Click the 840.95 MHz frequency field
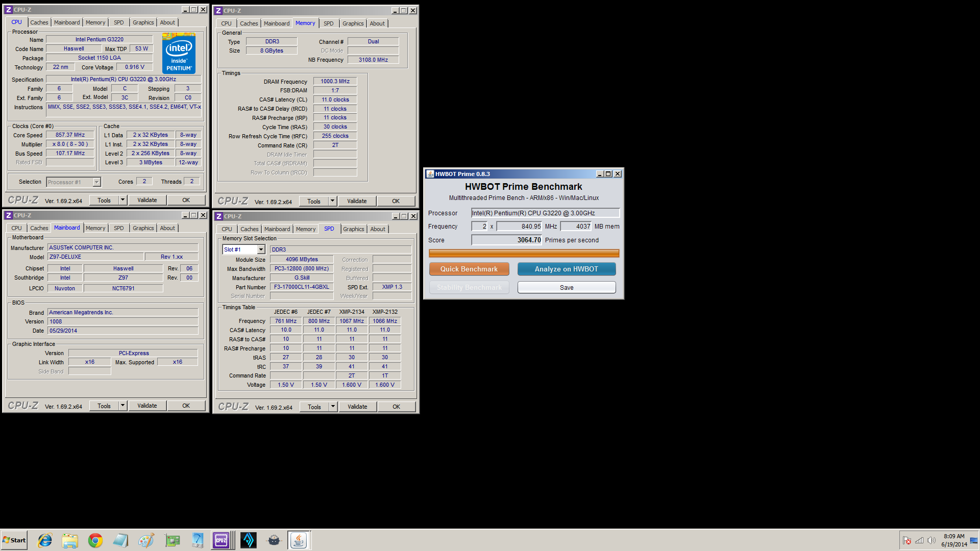The width and height of the screenshot is (980, 551). click(x=519, y=227)
